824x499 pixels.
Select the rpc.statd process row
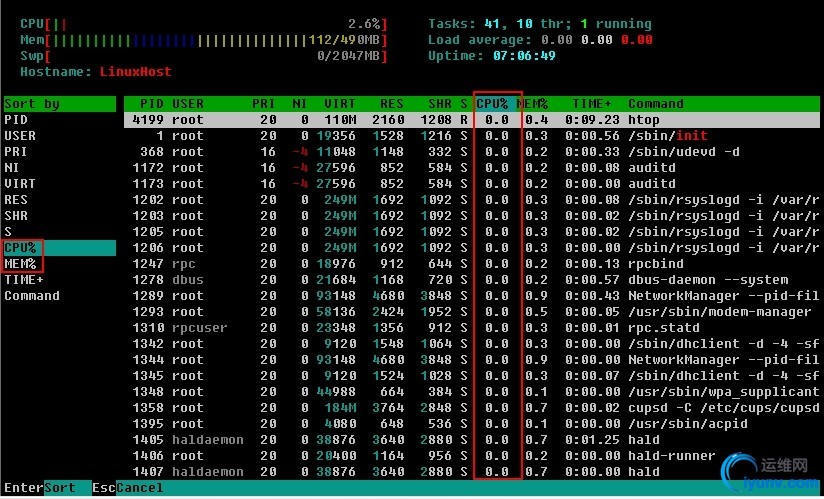471,328
